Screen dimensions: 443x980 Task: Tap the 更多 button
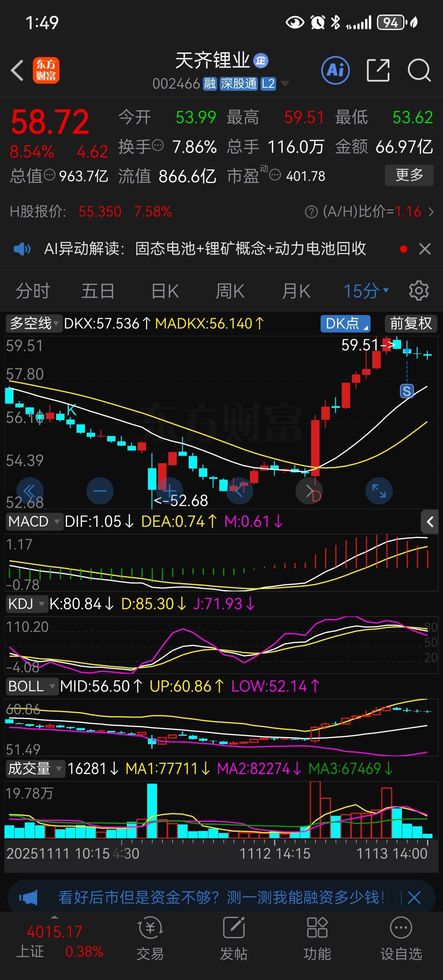pos(409,175)
